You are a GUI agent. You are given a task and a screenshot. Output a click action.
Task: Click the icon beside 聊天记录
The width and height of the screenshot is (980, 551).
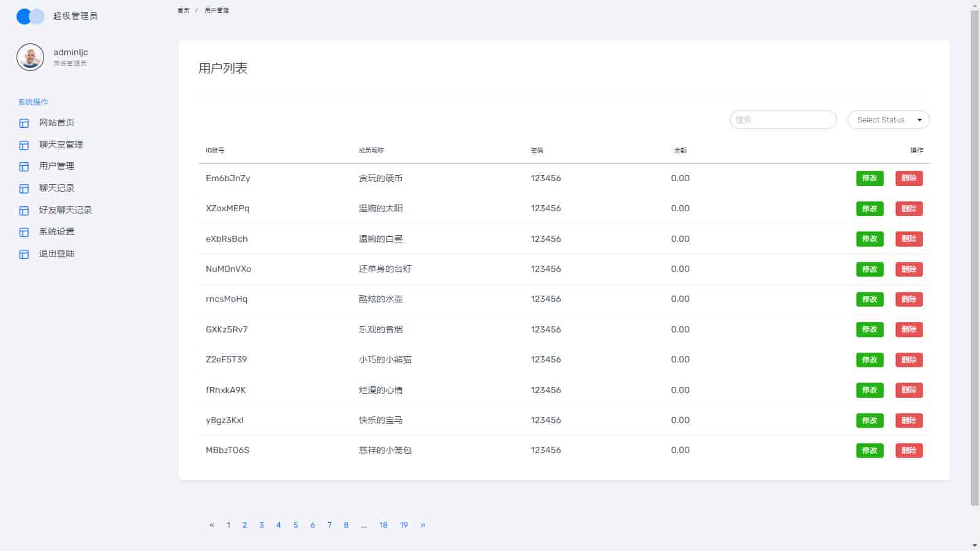[24, 189]
